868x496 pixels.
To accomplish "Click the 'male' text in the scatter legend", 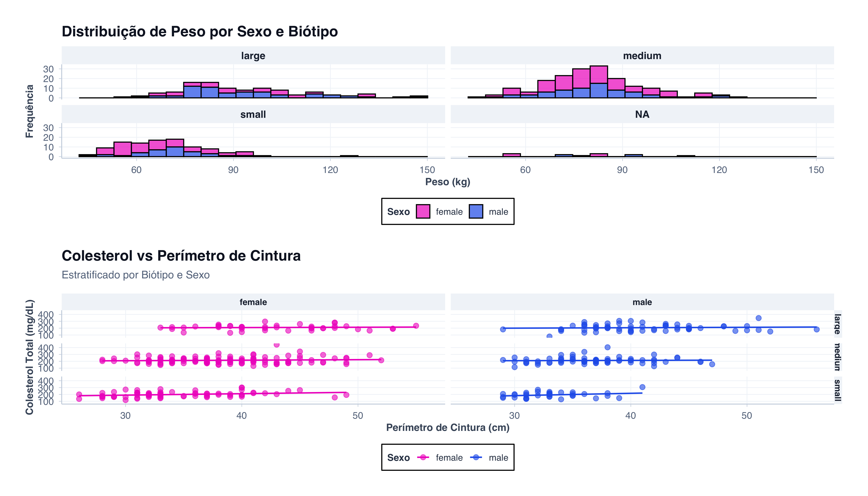I will (x=498, y=458).
